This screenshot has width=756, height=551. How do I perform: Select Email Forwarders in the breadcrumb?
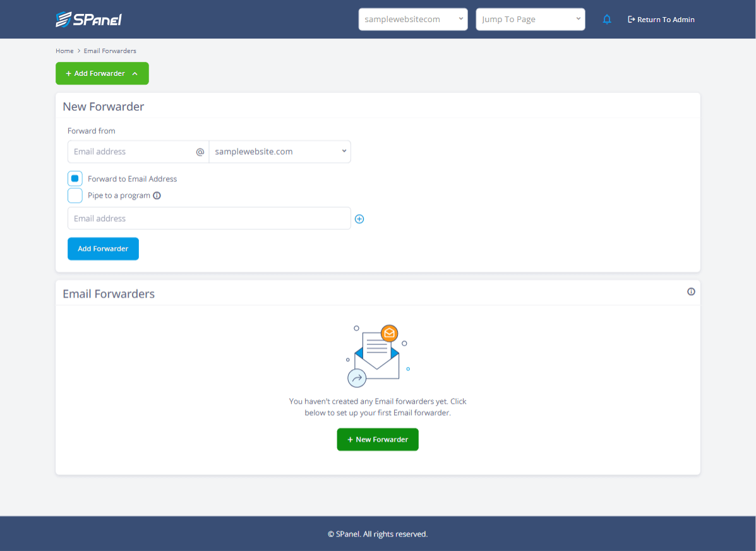pos(110,51)
